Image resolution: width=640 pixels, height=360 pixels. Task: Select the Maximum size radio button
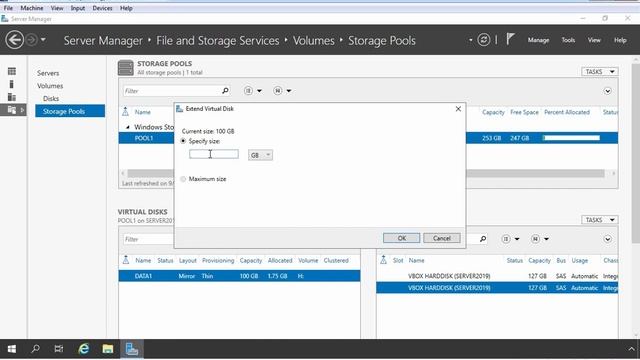click(183, 179)
